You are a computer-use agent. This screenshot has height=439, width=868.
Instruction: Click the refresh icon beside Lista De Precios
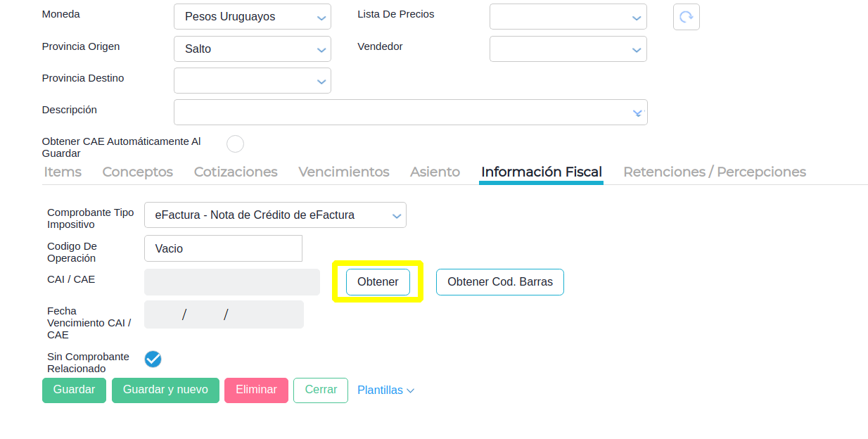[x=686, y=17]
